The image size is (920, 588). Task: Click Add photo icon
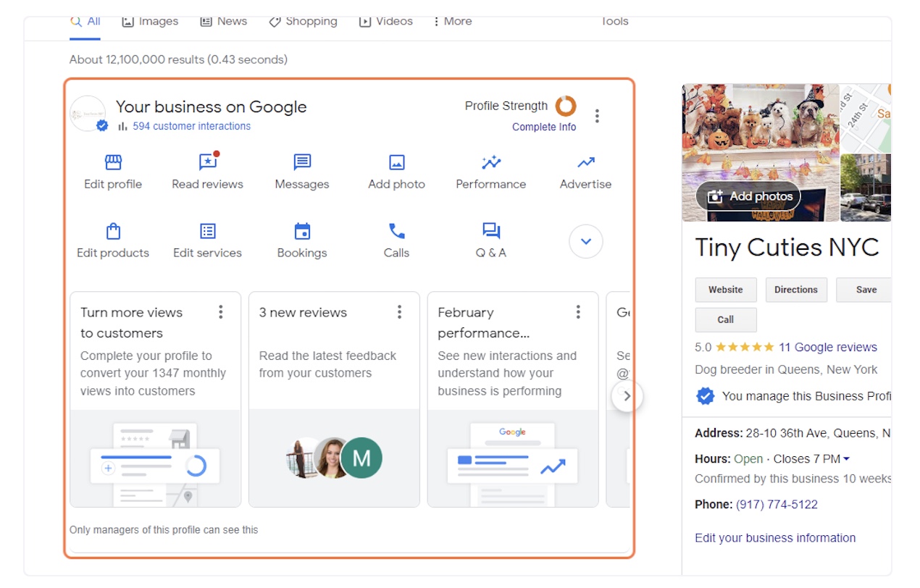pyautogui.click(x=396, y=162)
